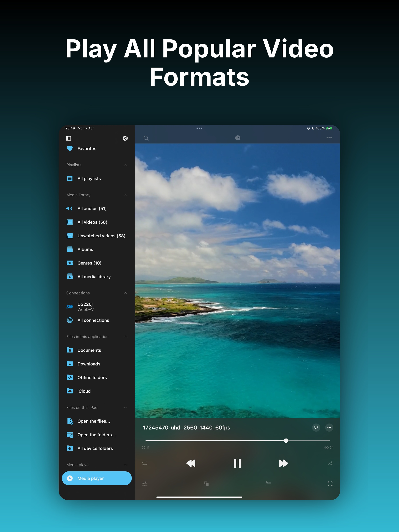Open playback speed gauge icon

click(x=237, y=138)
